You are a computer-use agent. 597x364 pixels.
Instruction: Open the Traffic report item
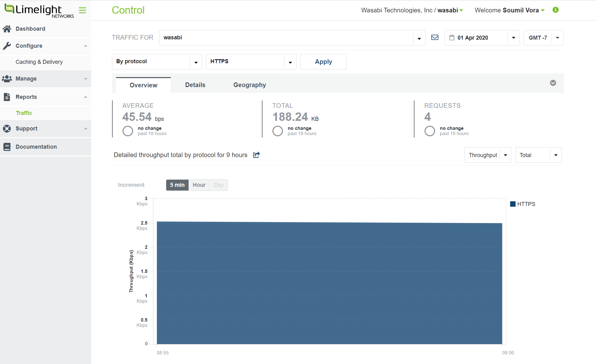(x=46, y=113)
